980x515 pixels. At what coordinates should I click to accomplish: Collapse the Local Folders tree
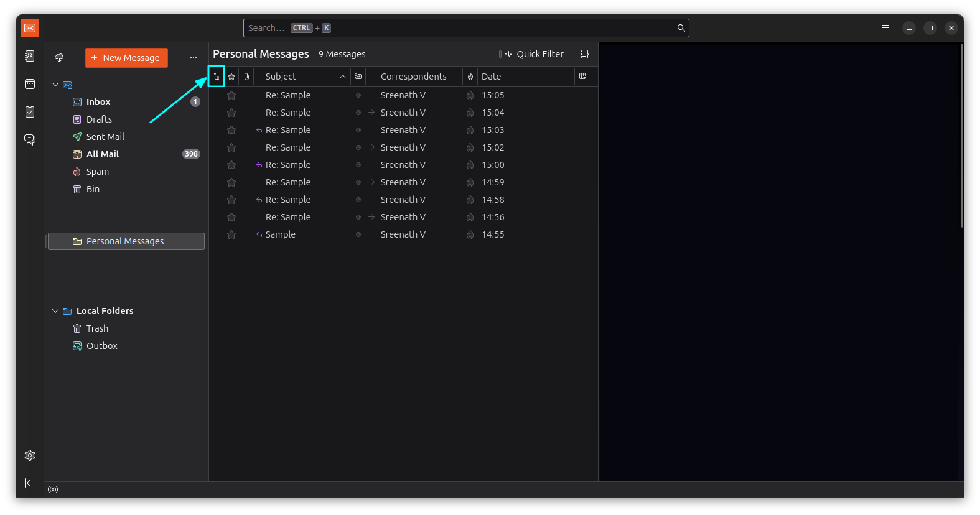[55, 311]
